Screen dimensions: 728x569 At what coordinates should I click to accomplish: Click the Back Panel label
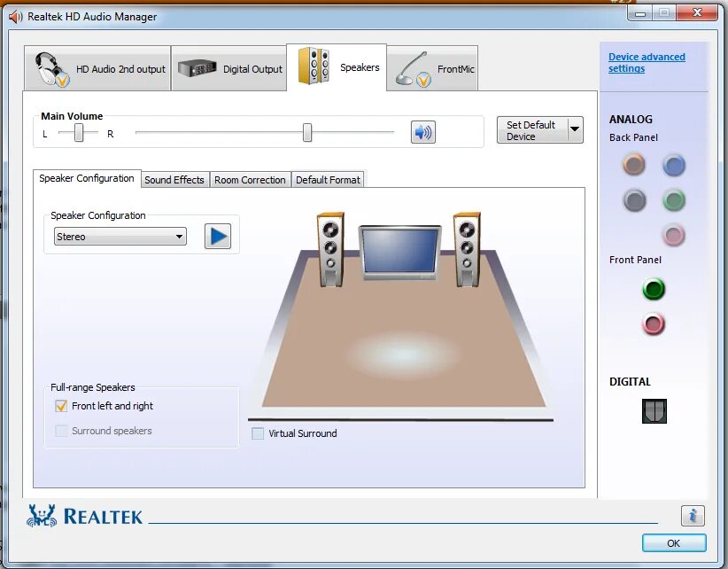(x=633, y=137)
